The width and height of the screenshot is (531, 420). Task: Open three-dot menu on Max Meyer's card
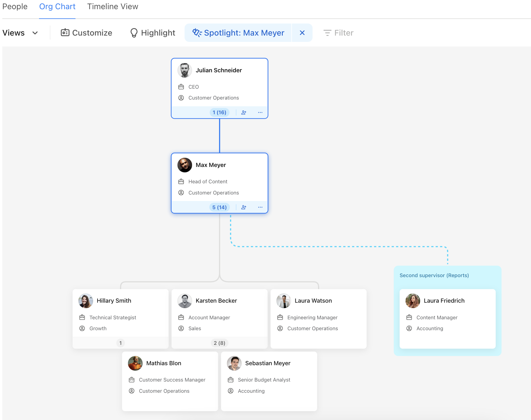pyautogui.click(x=260, y=207)
